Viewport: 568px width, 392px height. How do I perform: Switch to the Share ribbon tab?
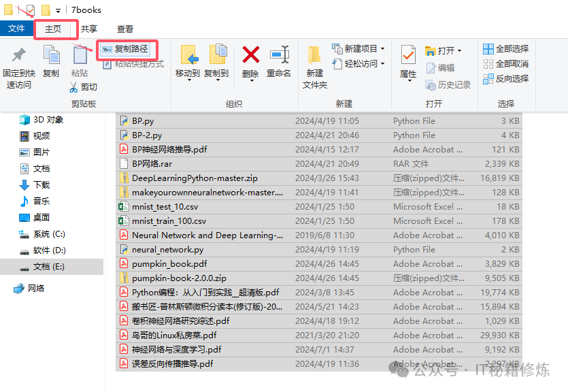point(89,29)
